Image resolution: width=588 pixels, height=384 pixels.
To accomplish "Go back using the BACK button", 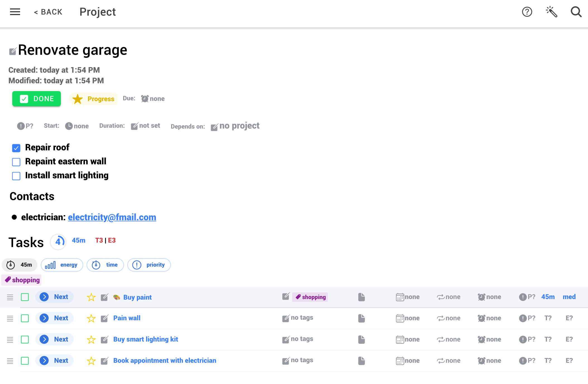I will tap(48, 12).
